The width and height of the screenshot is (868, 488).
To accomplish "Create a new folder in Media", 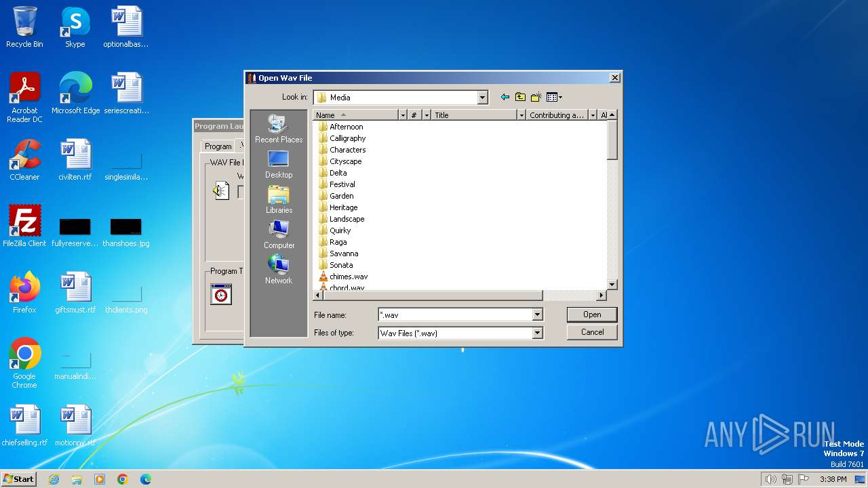I will click(x=536, y=97).
